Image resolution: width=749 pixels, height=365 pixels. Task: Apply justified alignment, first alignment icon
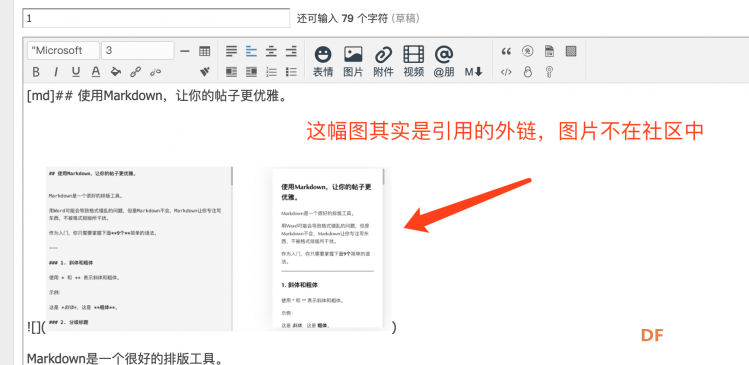coord(232,51)
